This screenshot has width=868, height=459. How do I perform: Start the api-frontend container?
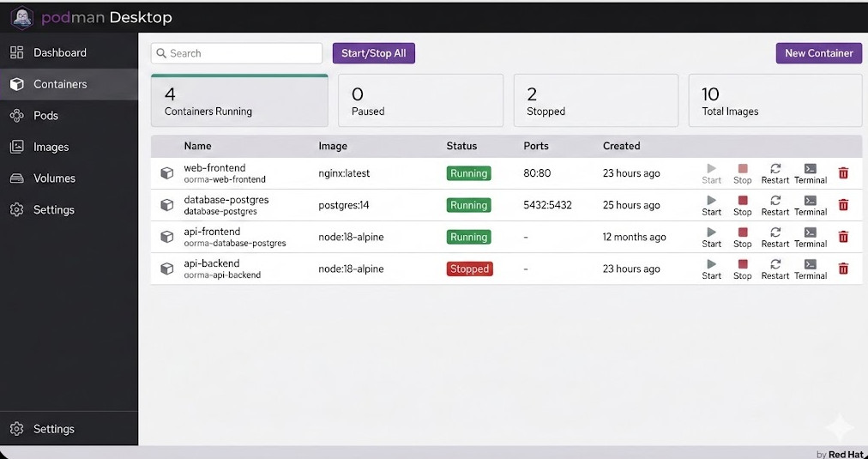click(711, 238)
